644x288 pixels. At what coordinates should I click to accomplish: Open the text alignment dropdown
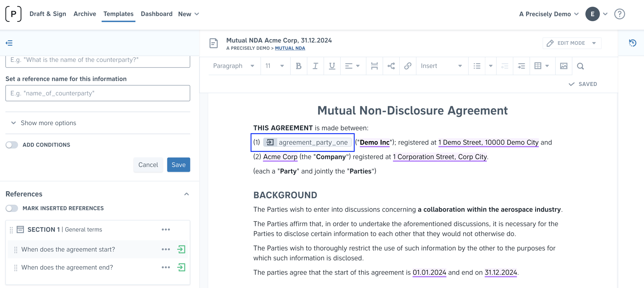point(352,66)
